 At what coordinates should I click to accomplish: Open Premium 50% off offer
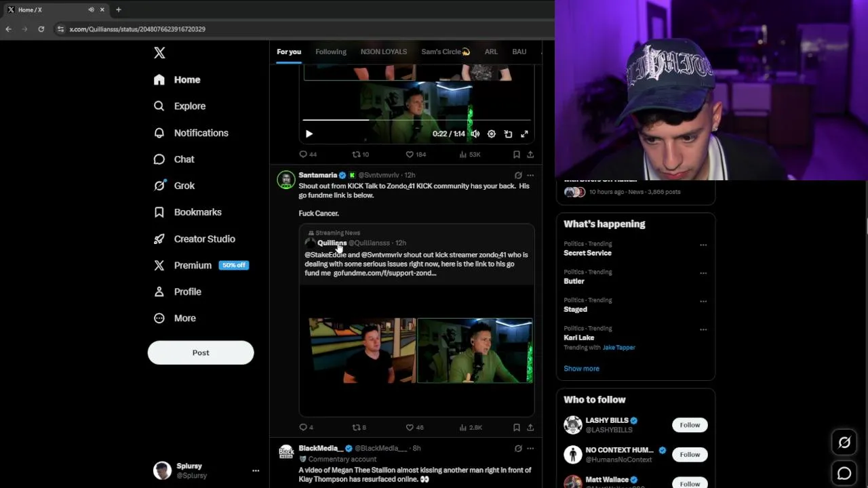point(201,265)
